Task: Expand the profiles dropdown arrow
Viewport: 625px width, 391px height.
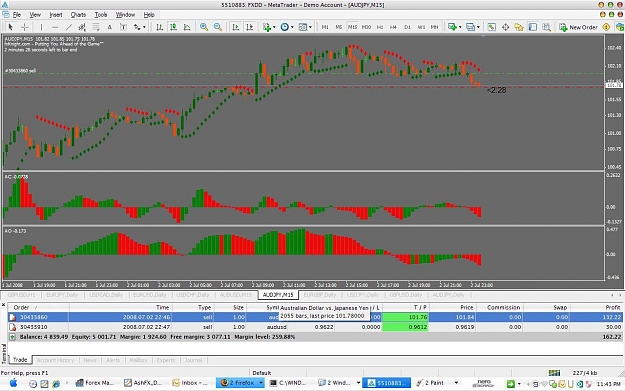Action: coord(478,27)
